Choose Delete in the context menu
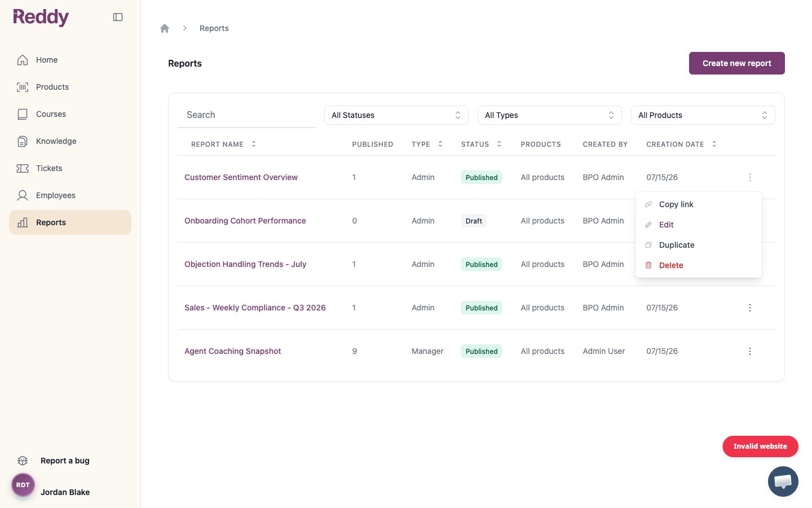 pos(698,265)
